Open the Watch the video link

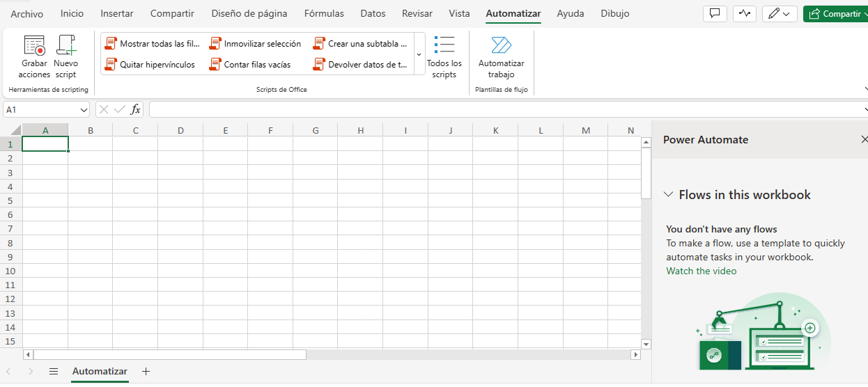[x=702, y=271]
